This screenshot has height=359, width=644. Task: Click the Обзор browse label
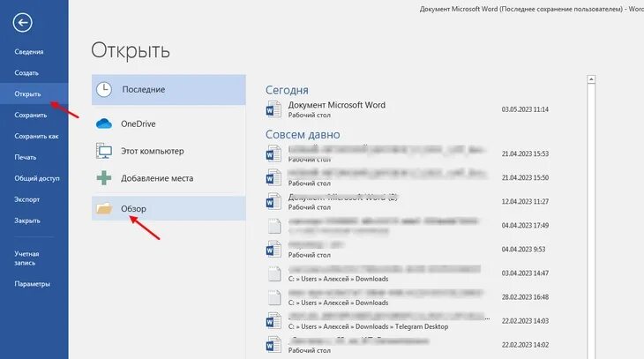[133, 209]
